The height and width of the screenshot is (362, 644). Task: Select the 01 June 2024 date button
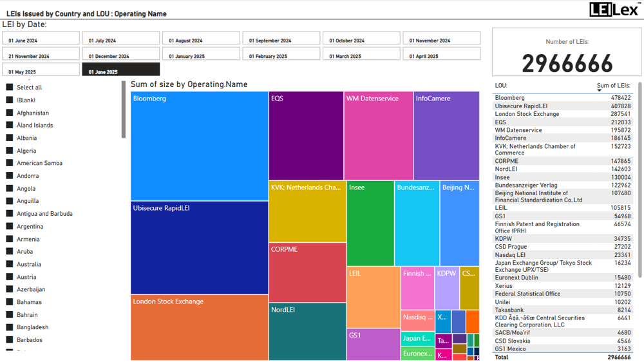point(41,38)
